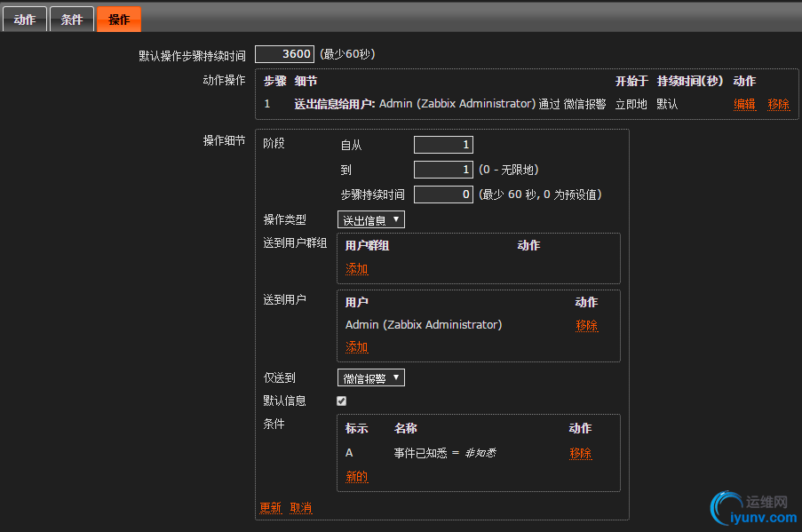
Task: Click the 名称 column header in conditions
Action: point(406,429)
